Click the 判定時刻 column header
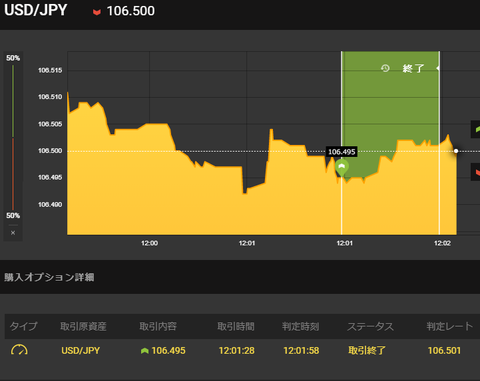Viewport: 480px width, 381px height. (301, 326)
